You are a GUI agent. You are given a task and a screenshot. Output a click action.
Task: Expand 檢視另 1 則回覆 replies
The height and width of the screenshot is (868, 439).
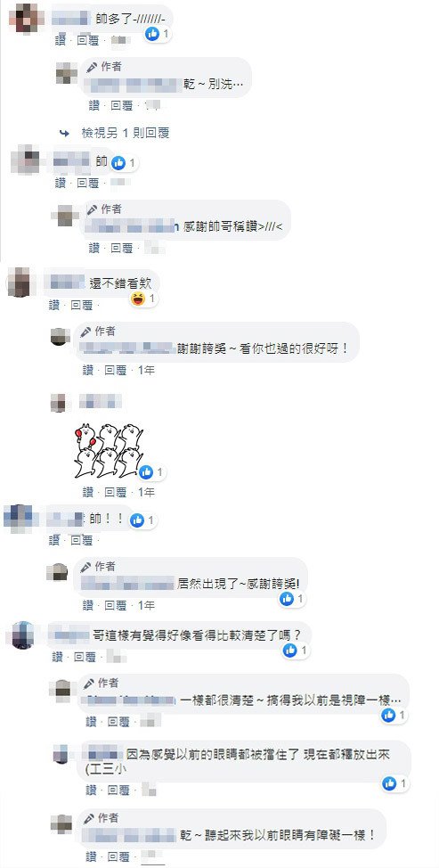coord(125,133)
